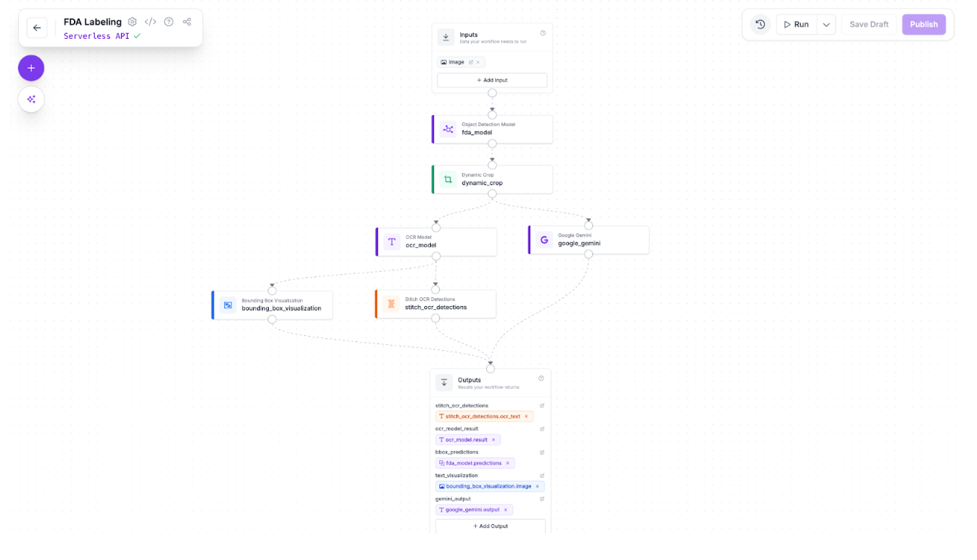Remove the fda_model.predictions output chip
Image resolution: width=977 pixels, height=560 pixels.
coord(508,463)
